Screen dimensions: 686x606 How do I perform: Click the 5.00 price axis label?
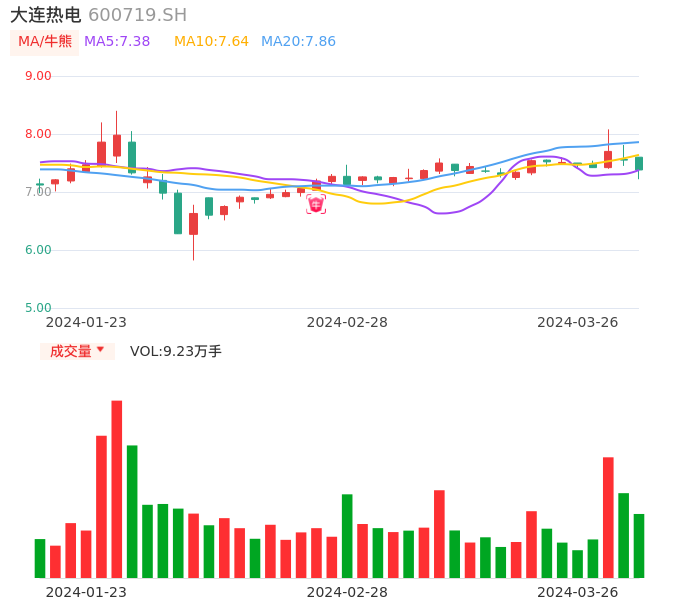click(x=38, y=308)
